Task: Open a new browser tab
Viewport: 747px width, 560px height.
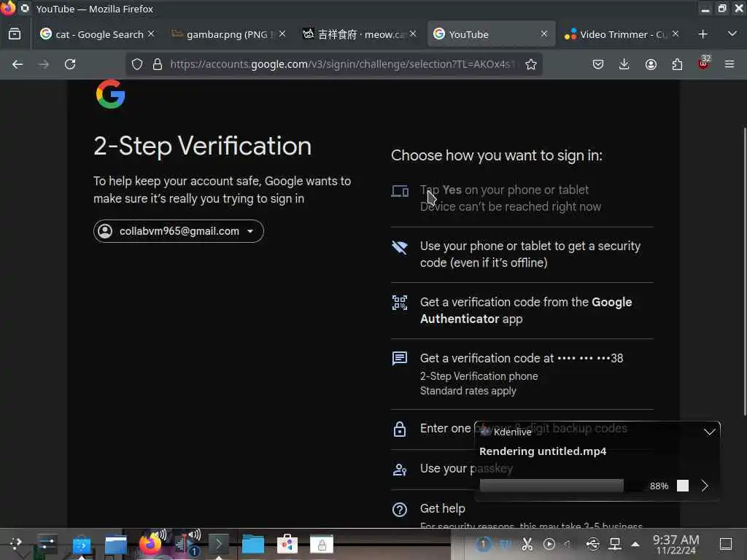Action: coord(703,34)
